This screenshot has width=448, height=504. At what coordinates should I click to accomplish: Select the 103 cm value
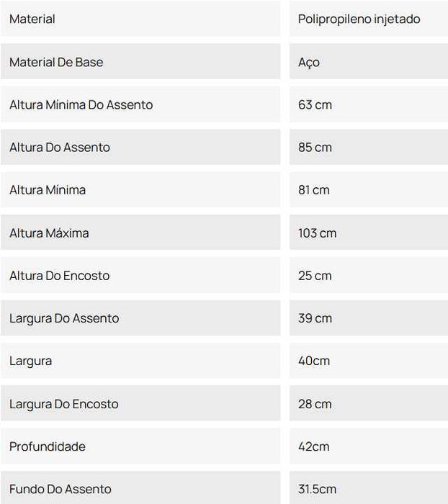(317, 233)
